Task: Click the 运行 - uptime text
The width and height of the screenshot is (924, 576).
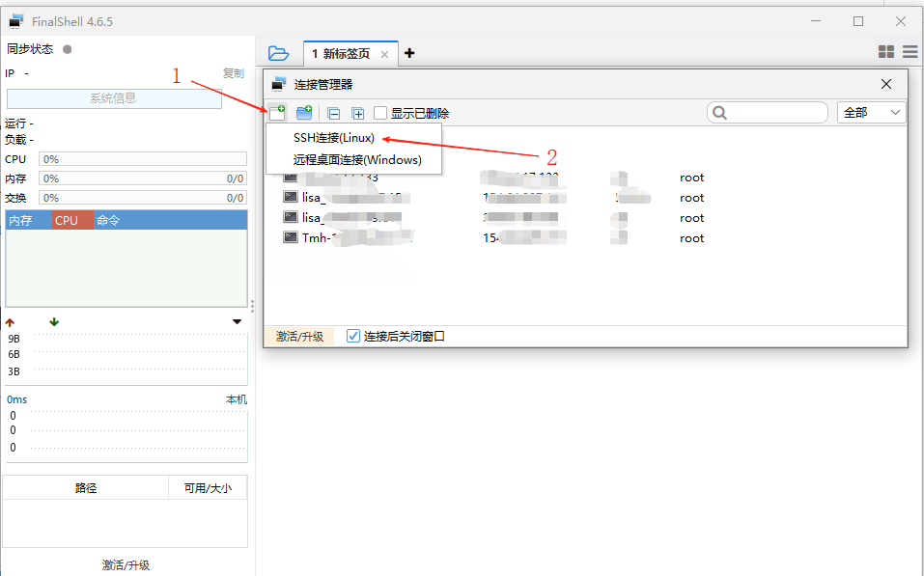Action: [x=19, y=123]
